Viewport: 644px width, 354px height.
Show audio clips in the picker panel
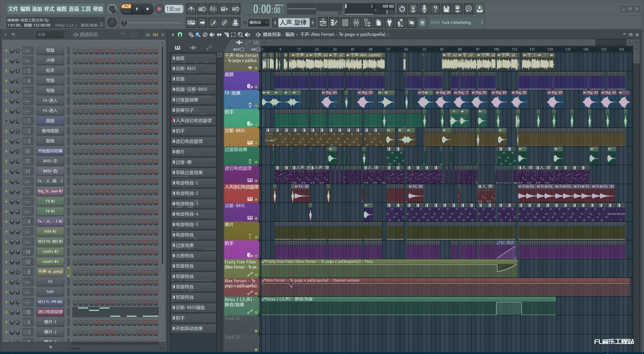pyautogui.click(x=193, y=48)
